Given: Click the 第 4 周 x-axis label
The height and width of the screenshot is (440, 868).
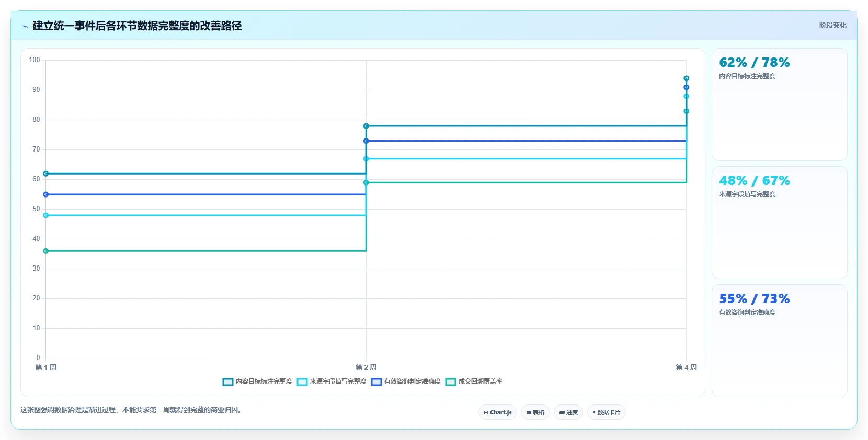Looking at the screenshot, I should [686, 367].
